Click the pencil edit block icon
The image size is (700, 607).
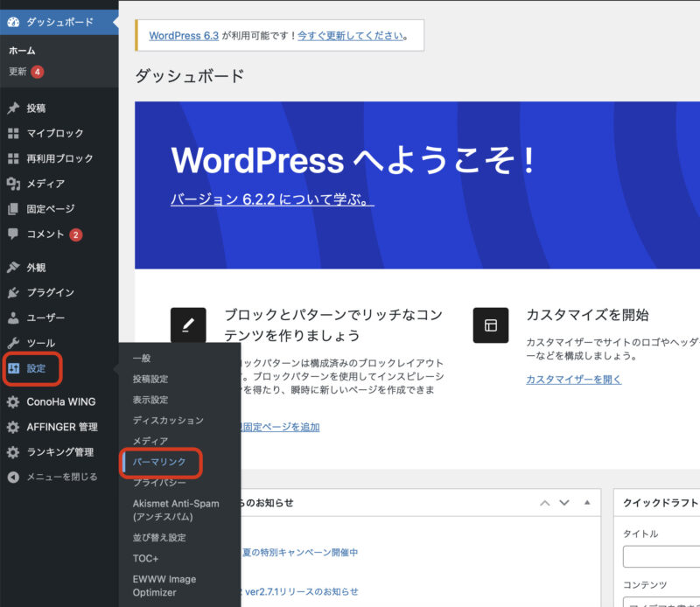click(x=188, y=325)
